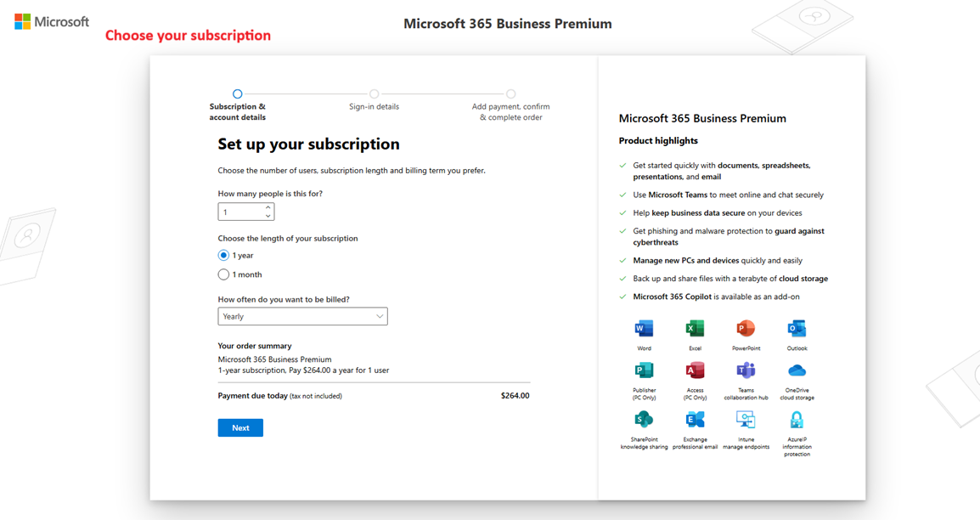Screen dimensions: 980x520
Task: Open the billing frequency Yearly dropdown
Action: [x=302, y=316]
